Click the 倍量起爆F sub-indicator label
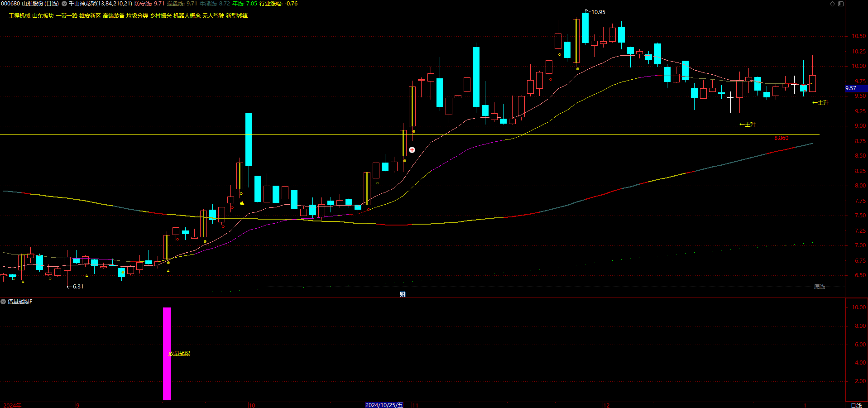 (20, 302)
